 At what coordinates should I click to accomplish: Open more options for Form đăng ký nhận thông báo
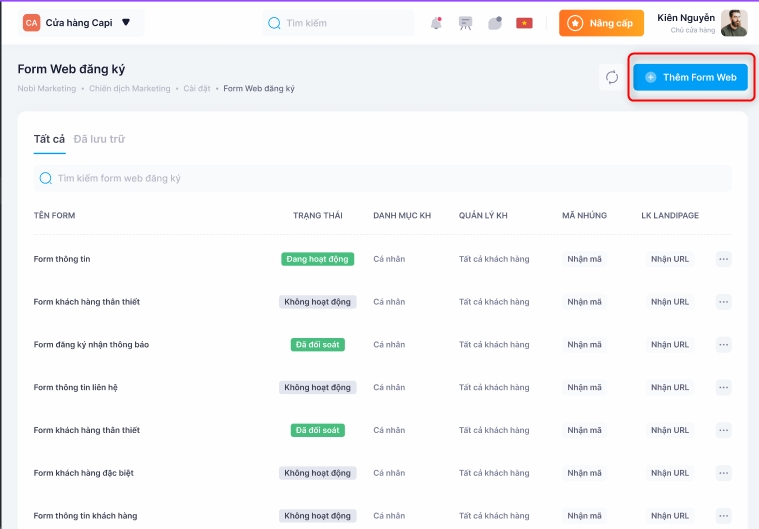click(x=724, y=345)
